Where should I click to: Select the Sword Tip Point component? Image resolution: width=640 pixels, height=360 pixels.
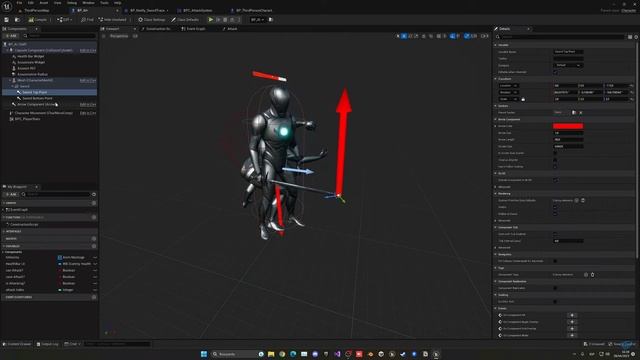pos(34,92)
